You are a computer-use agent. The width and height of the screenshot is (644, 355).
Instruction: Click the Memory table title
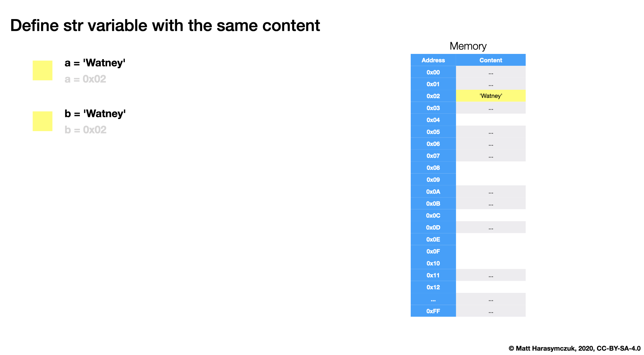coord(468,46)
